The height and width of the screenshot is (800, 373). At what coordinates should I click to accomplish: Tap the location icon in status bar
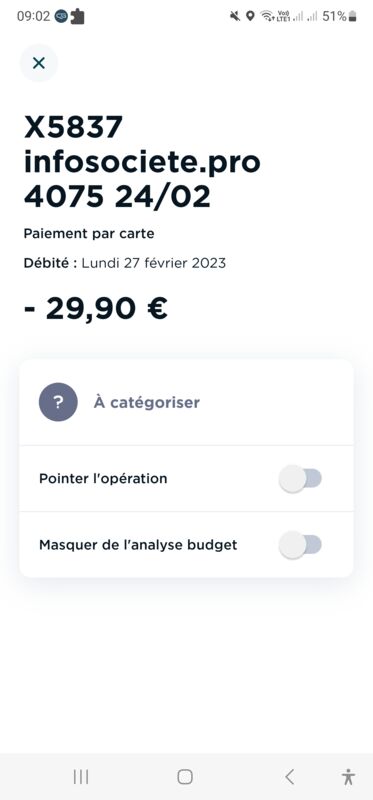250,16
